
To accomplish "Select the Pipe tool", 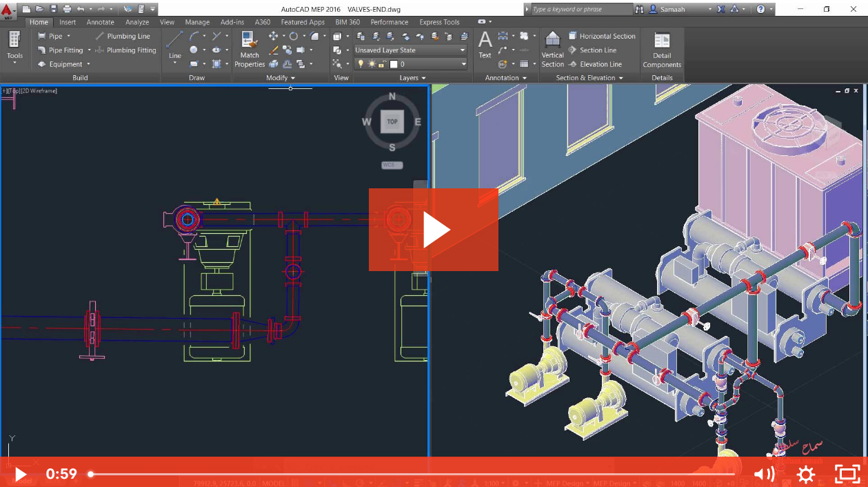I will tap(50, 36).
